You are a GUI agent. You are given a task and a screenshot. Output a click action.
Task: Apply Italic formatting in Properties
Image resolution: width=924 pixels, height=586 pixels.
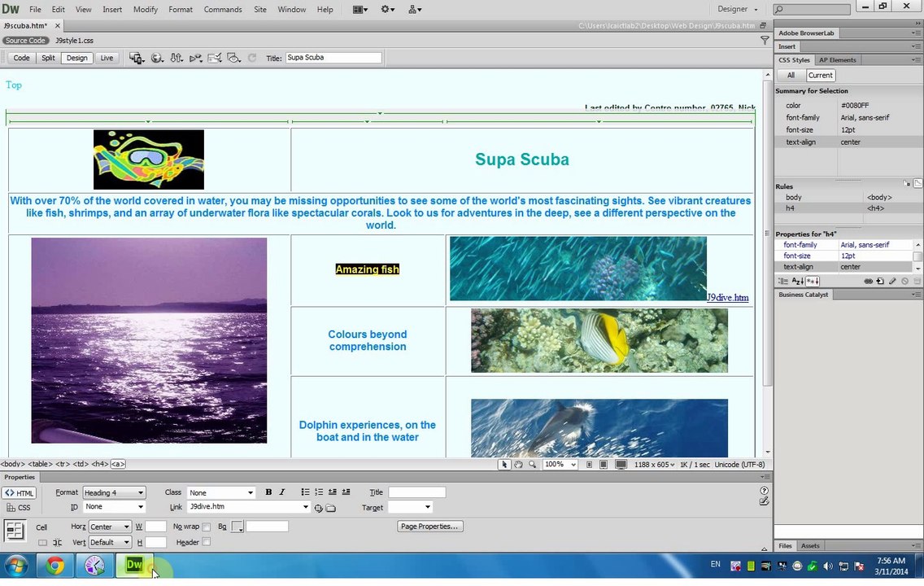(282, 492)
